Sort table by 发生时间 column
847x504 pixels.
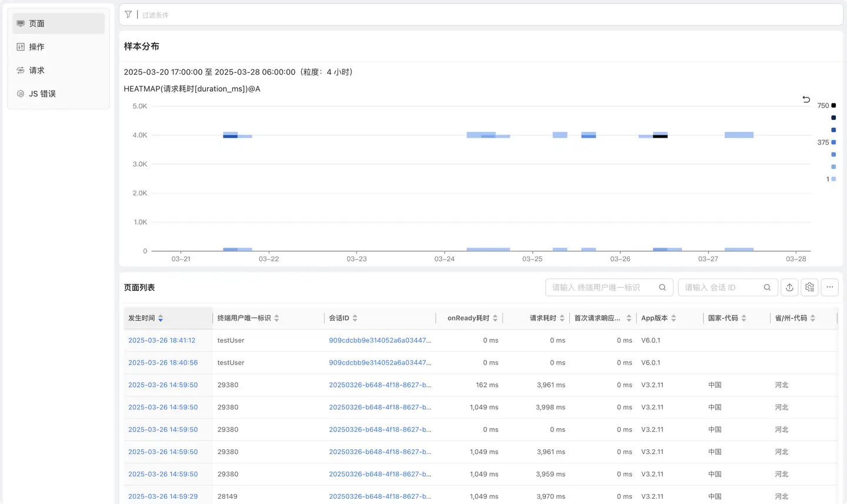pyautogui.click(x=161, y=318)
